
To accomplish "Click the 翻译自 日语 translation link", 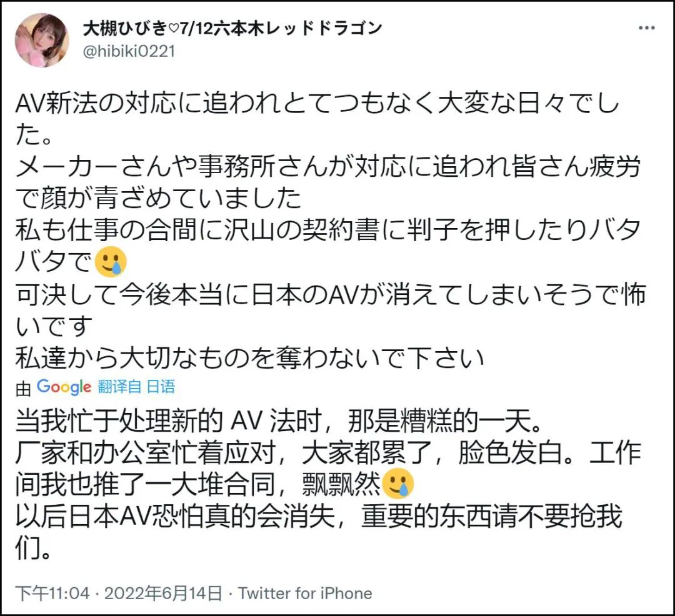I will [x=136, y=387].
